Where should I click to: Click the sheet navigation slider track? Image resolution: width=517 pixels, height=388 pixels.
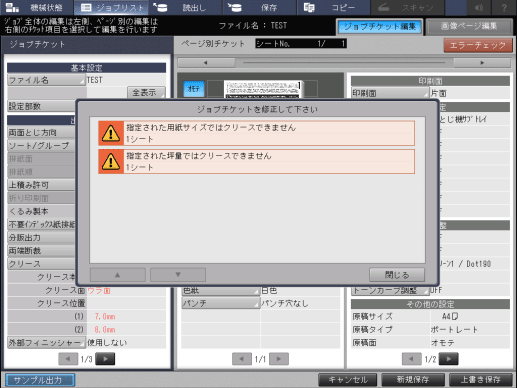point(344,63)
